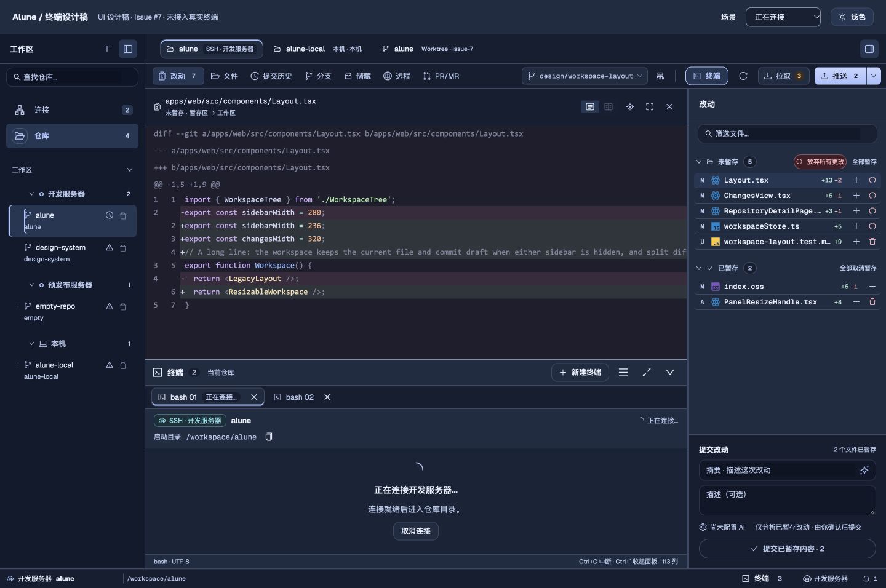Focus the 查找仓库 search field

pyautogui.click(x=73, y=77)
